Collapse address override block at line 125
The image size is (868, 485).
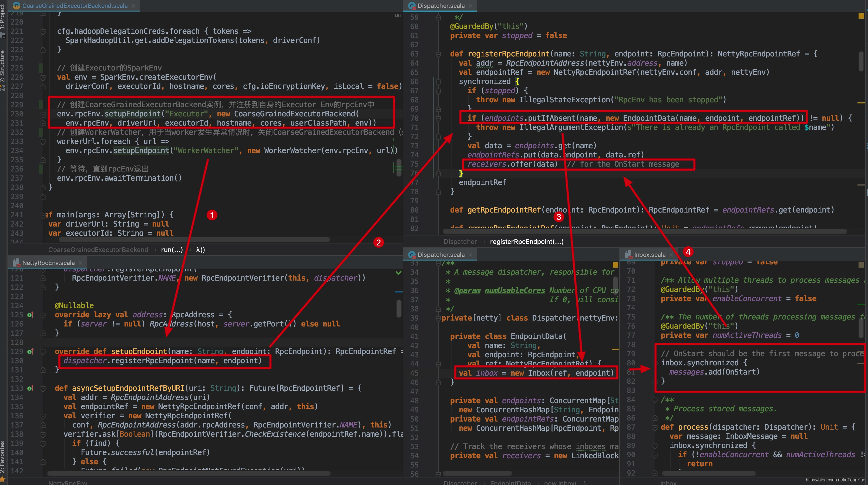[x=43, y=315]
